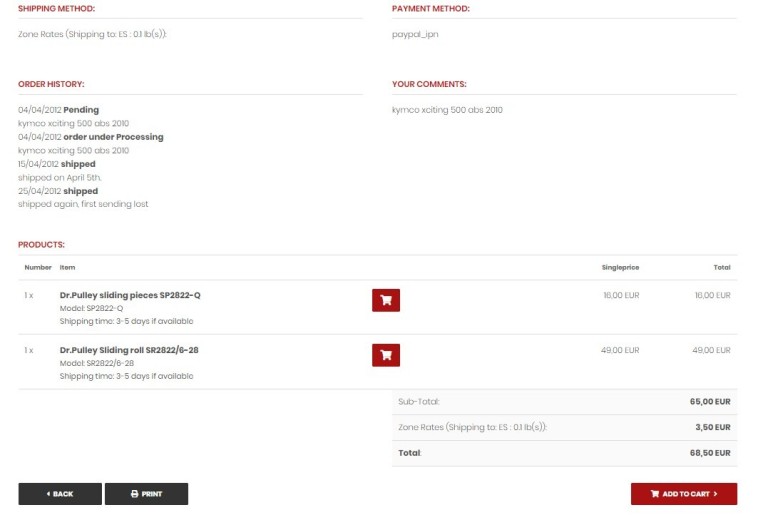This screenshot has width=768, height=515.
Task: Click the paypal_ipn payment method text
Action: (x=415, y=34)
